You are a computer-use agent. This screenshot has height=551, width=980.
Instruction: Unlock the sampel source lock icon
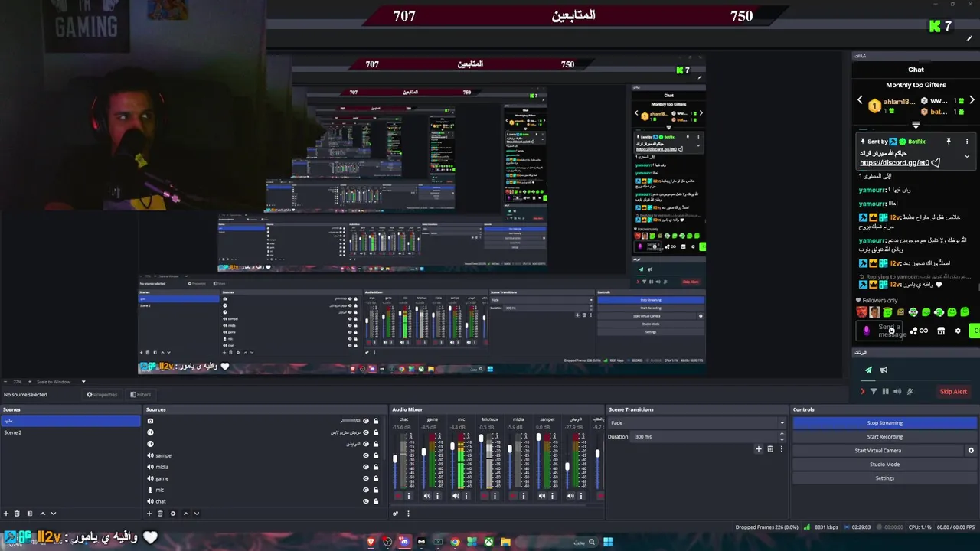point(376,455)
